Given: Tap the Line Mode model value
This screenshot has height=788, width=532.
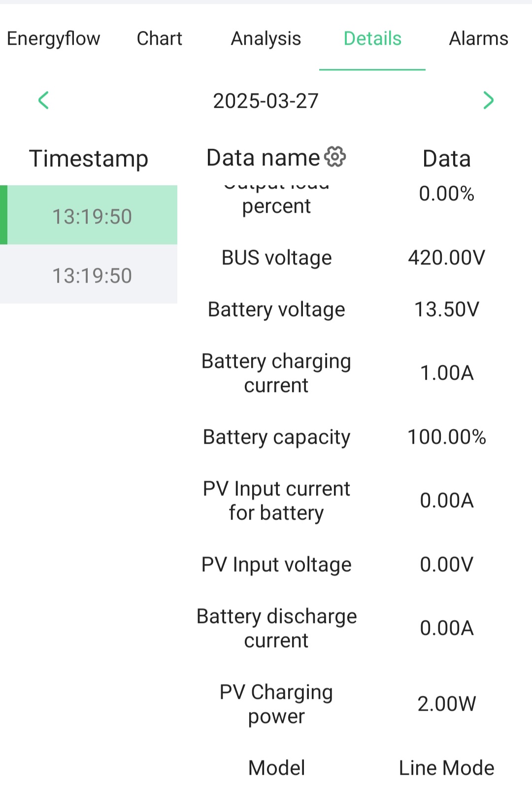Looking at the screenshot, I should (446, 768).
